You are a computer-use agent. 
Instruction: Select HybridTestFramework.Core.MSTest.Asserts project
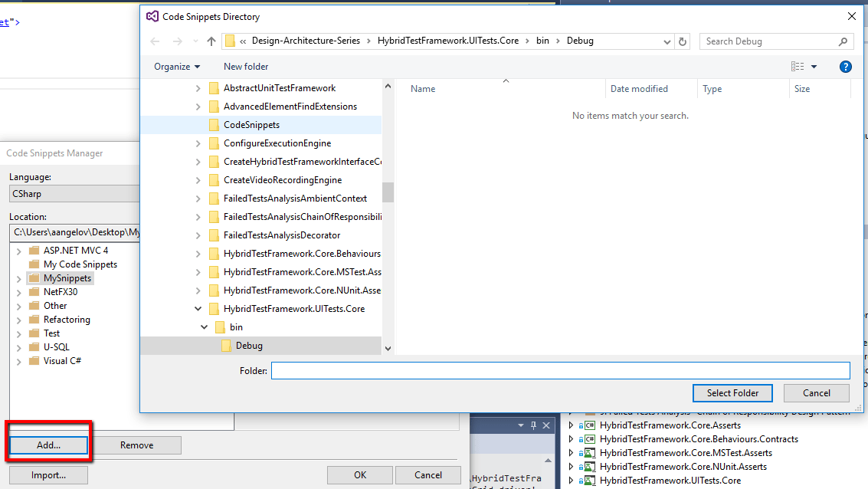point(686,453)
